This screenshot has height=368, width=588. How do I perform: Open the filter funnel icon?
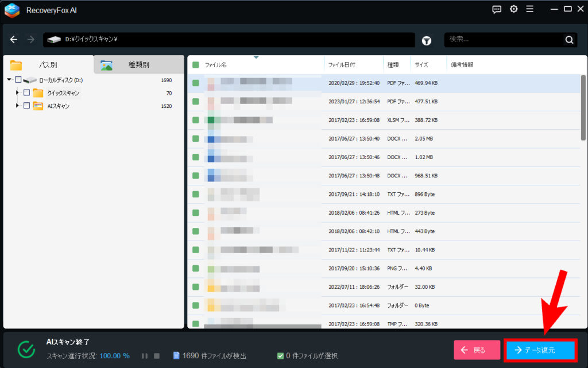(427, 40)
